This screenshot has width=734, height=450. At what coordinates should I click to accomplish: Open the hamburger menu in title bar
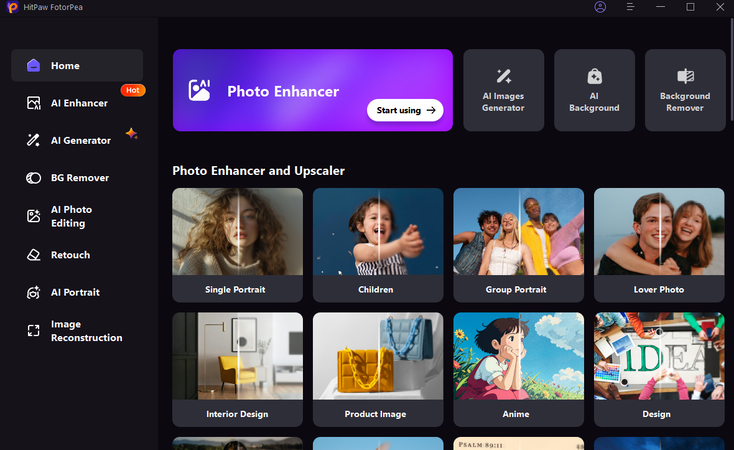pos(630,7)
